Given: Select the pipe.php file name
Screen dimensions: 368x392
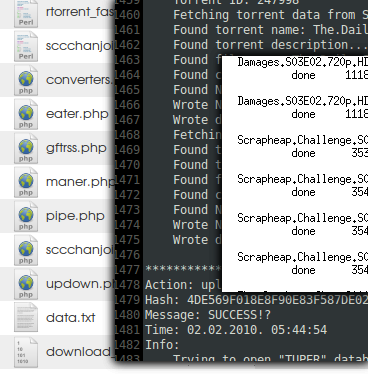Looking at the screenshot, I should (75, 216).
